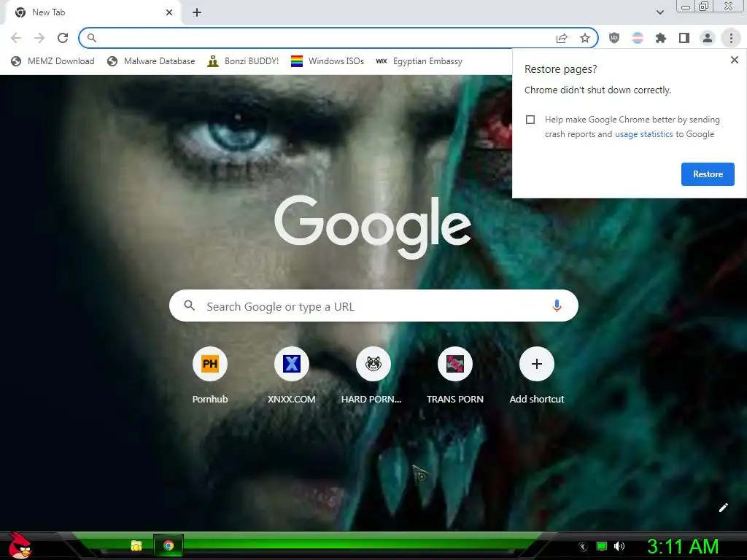
Task: Click the Restore button
Action: pyautogui.click(x=708, y=174)
